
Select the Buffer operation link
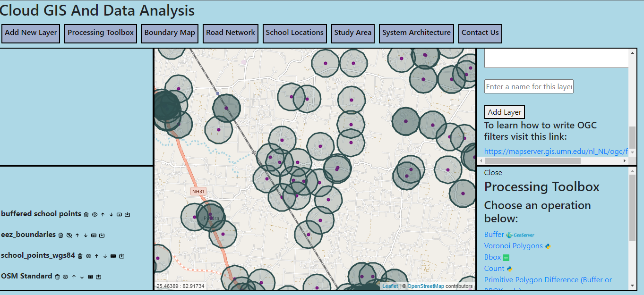pyautogui.click(x=494, y=235)
